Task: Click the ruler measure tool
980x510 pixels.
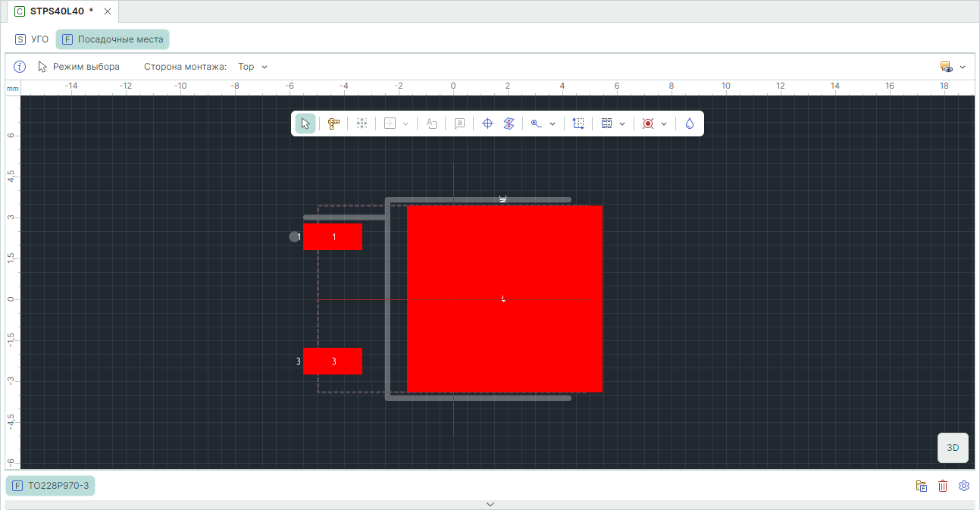Action: tap(333, 124)
